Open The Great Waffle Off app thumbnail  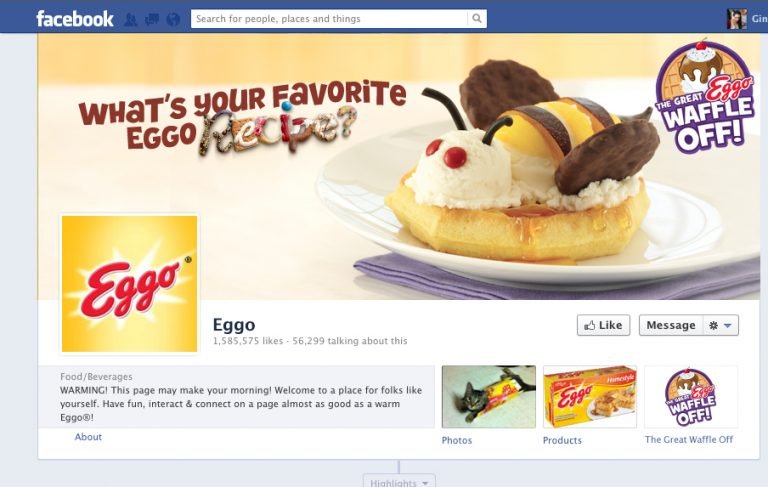pos(691,397)
